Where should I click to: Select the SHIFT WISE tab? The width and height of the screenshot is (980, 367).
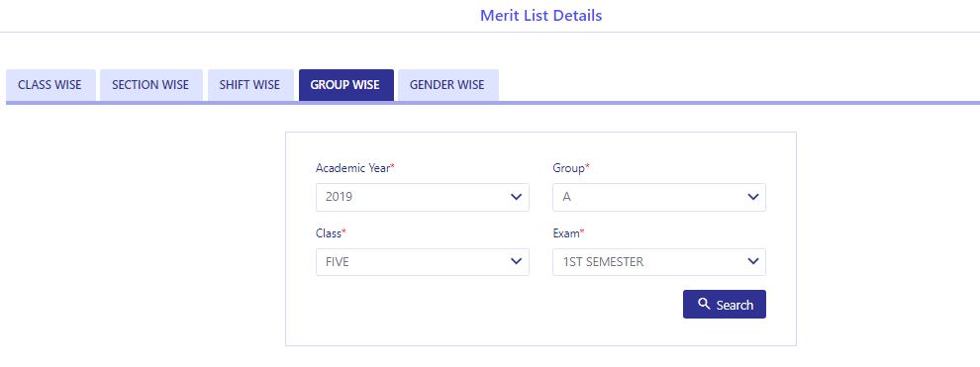(x=250, y=85)
